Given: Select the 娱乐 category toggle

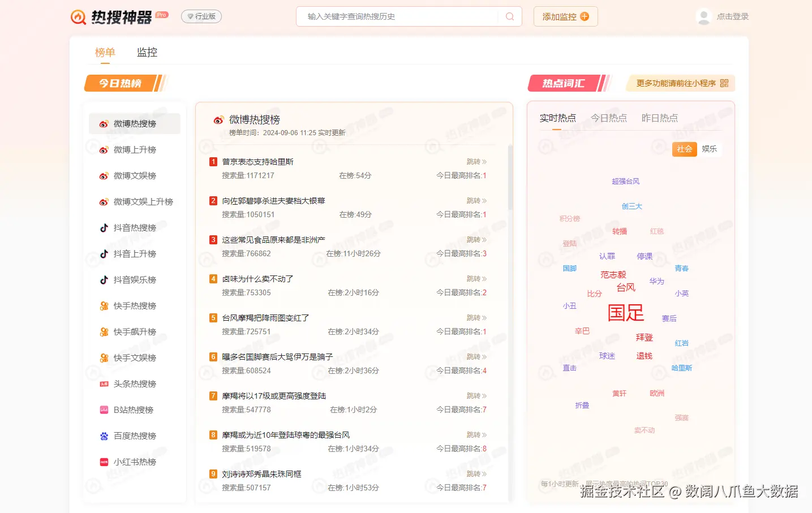Looking at the screenshot, I should point(710,149).
